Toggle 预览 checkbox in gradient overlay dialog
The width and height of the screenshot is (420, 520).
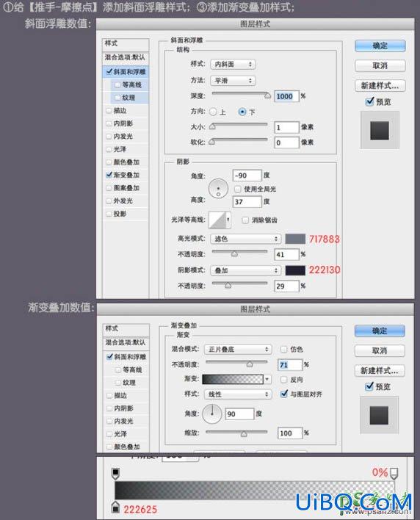(369, 386)
